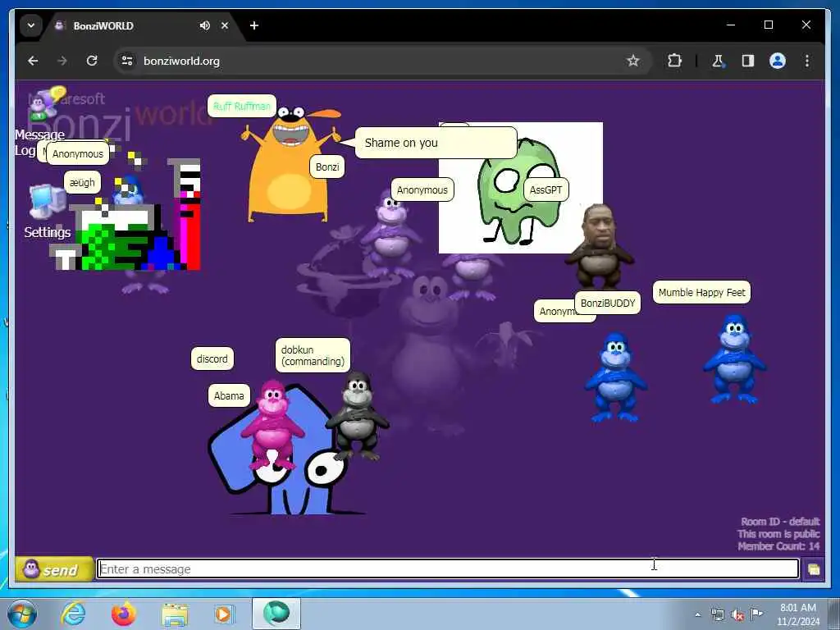Click the 'Shame on you' speech bubble
This screenshot has height=630, width=840.
pyautogui.click(x=436, y=143)
